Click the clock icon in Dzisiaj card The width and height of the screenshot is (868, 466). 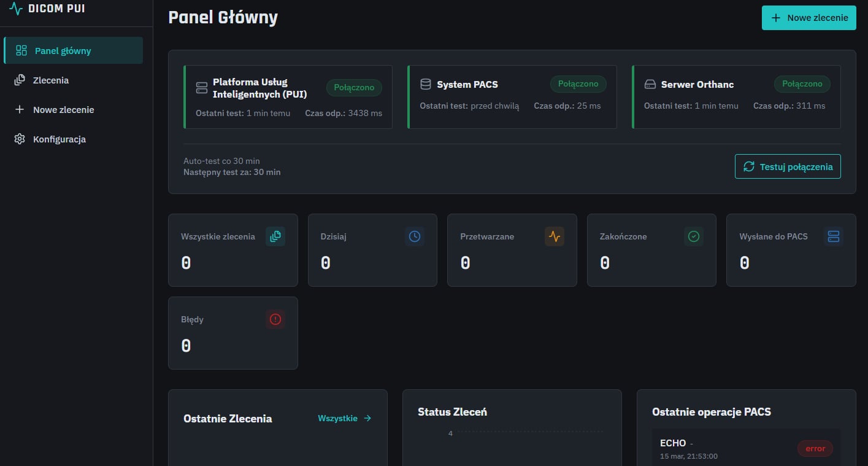(415, 236)
